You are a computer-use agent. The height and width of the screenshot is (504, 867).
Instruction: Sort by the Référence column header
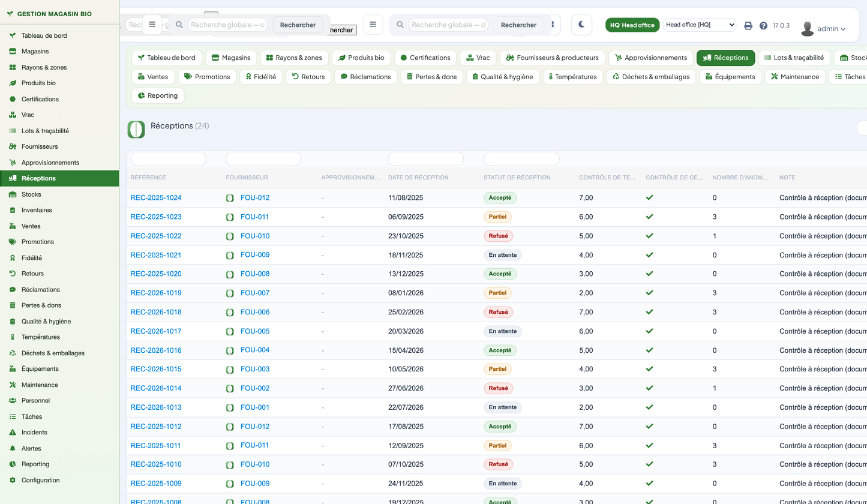point(148,178)
